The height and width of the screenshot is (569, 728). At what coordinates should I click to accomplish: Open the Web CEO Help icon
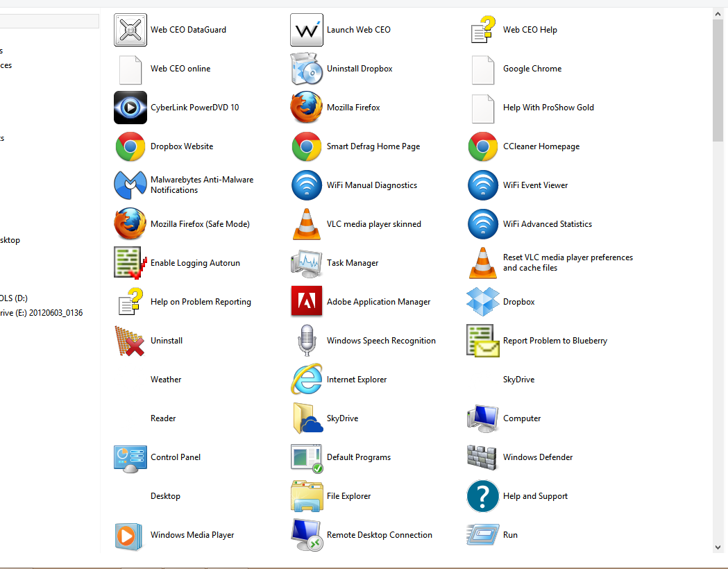[483, 30]
